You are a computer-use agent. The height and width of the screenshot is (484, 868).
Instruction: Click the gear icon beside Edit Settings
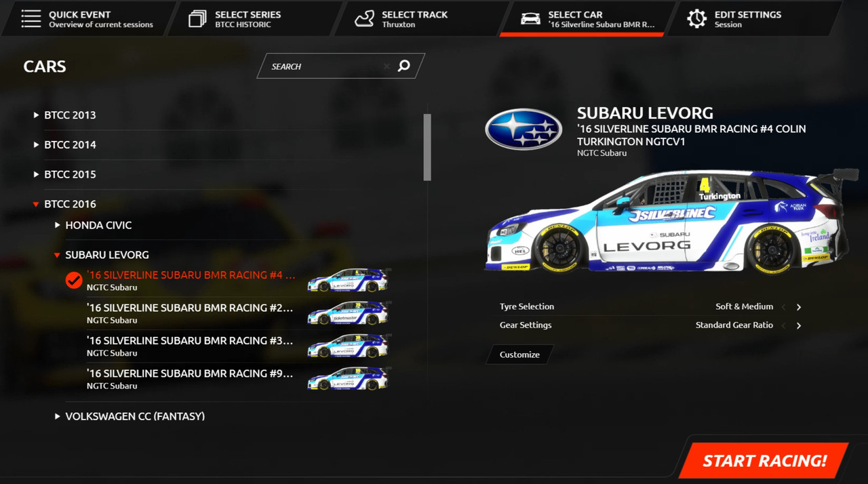(x=696, y=19)
